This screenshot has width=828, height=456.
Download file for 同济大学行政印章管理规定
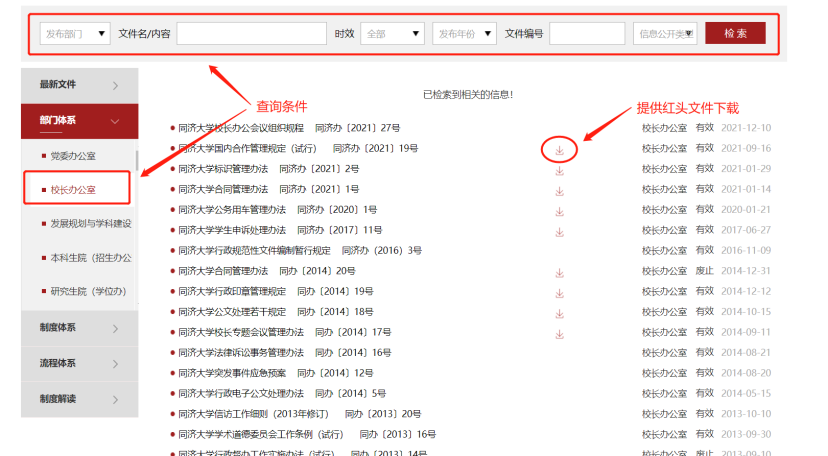click(559, 293)
